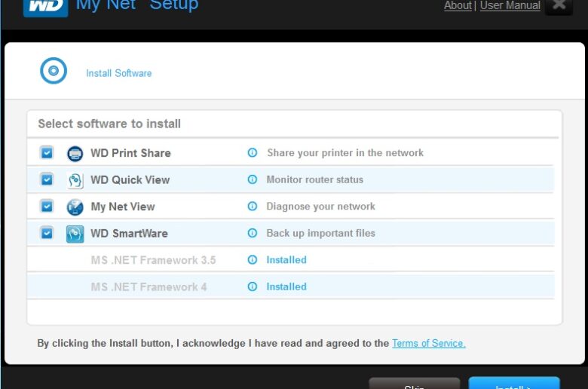Click 'Select software to install' heading

[x=109, y=124]
